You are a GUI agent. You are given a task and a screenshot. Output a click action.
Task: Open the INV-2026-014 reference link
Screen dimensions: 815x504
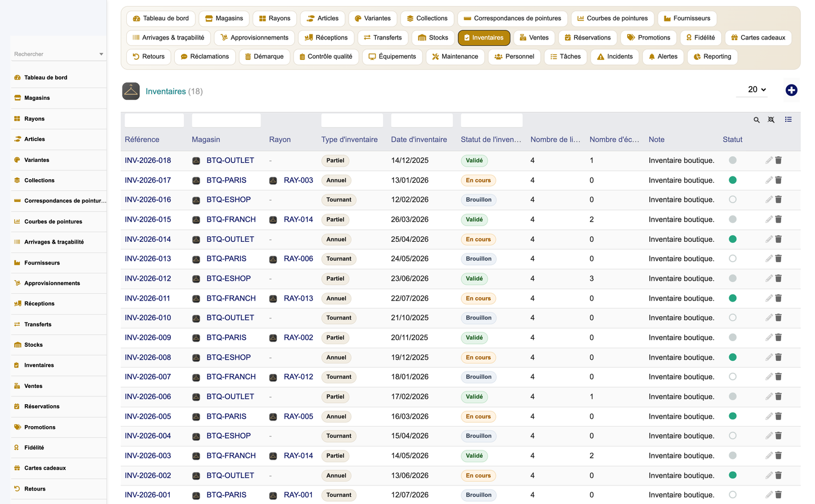click(x=148, y=240)
